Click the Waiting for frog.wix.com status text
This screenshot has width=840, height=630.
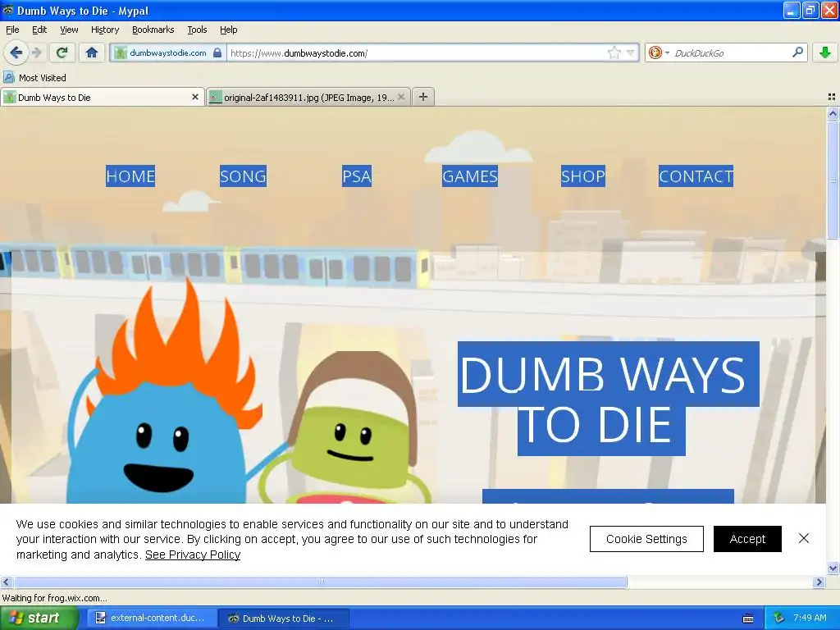[54, 598]
